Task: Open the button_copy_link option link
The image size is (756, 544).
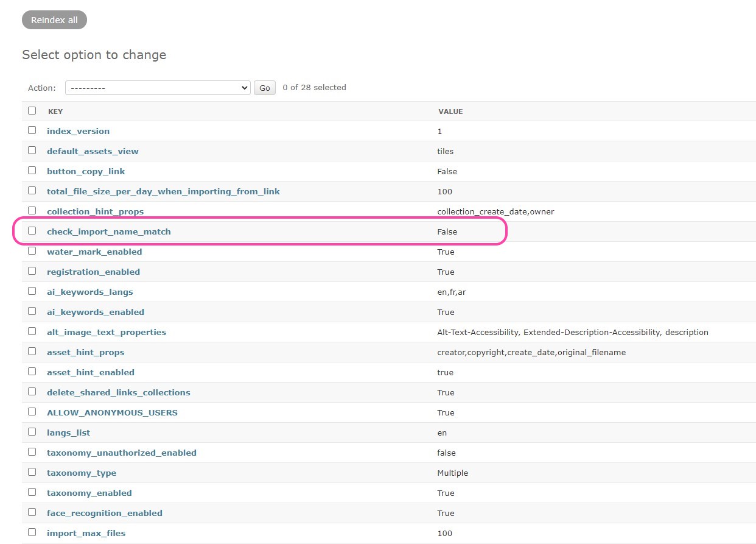Action: (86, 171)
